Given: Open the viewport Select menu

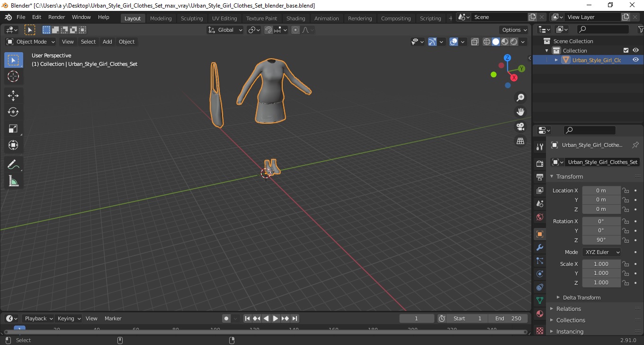Looking at the screenshot, I should [88, 42].
